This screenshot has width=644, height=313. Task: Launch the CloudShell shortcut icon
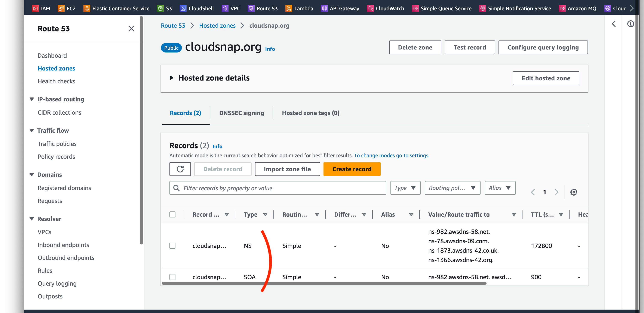pos(183,8)
